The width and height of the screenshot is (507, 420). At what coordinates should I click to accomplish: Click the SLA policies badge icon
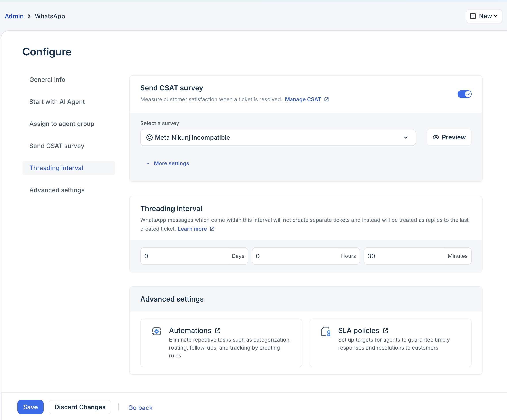[x=326, y=331]
